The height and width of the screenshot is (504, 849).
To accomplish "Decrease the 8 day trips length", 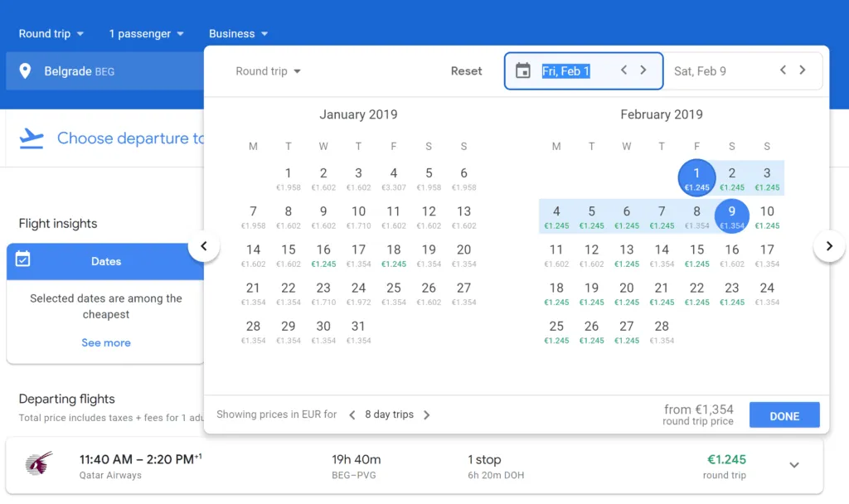I will click(x=352, y=414).
